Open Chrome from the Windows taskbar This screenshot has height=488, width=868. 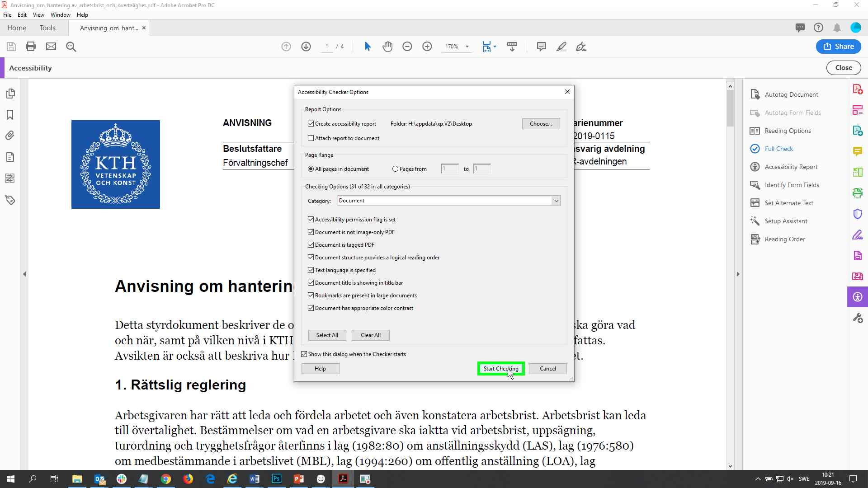[x=166, y=479]
